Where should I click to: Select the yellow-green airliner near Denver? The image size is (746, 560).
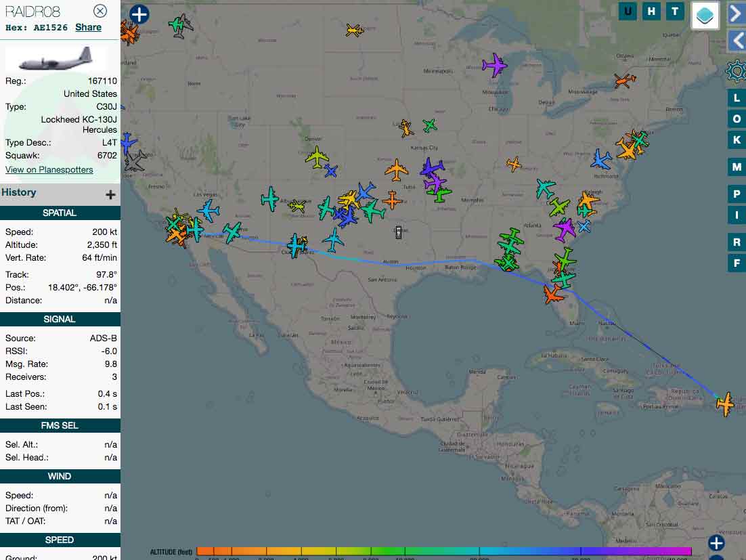317,157
